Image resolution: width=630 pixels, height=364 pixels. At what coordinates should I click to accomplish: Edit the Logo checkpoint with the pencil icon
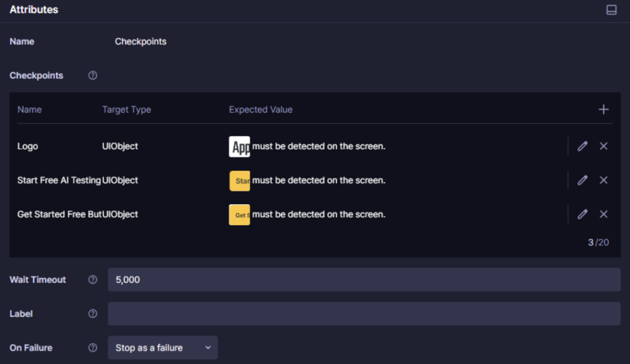point(582,146)
